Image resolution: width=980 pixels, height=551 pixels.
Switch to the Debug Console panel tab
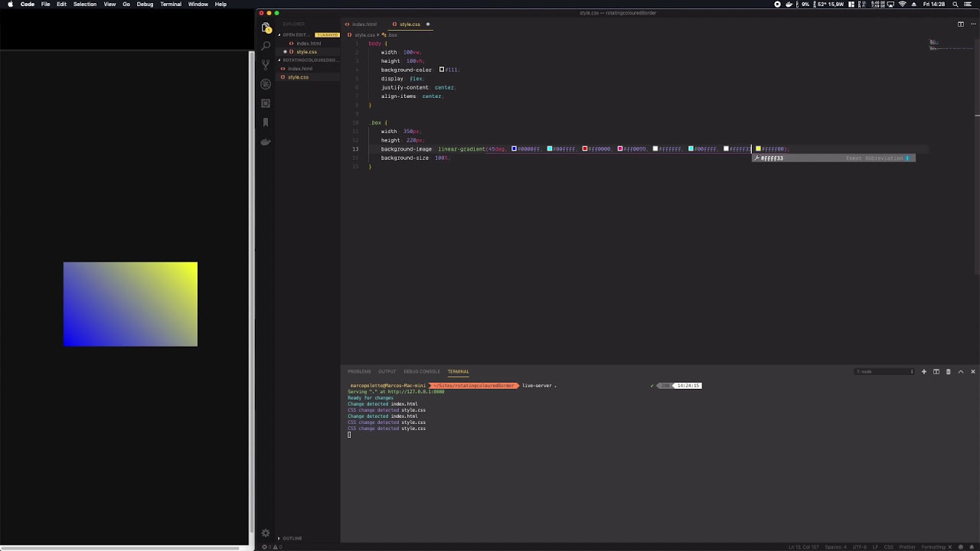[x=422, y=372]
